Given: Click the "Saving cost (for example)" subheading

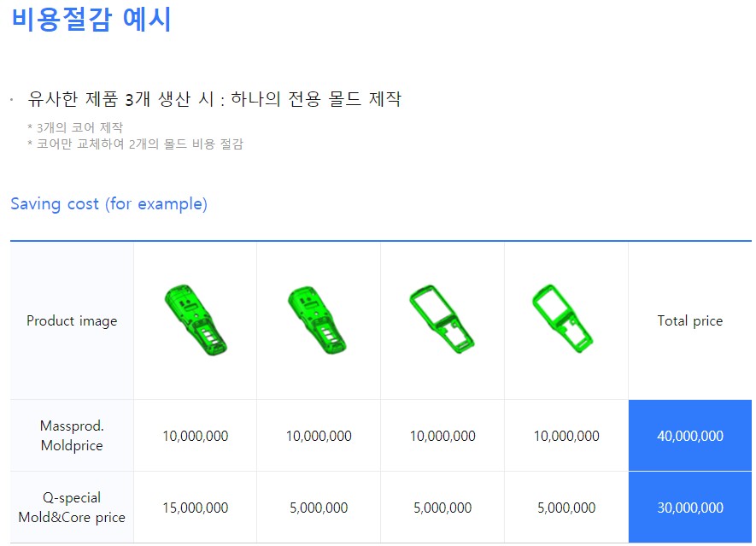Looking at the screenshot, I should pos(108,204).
